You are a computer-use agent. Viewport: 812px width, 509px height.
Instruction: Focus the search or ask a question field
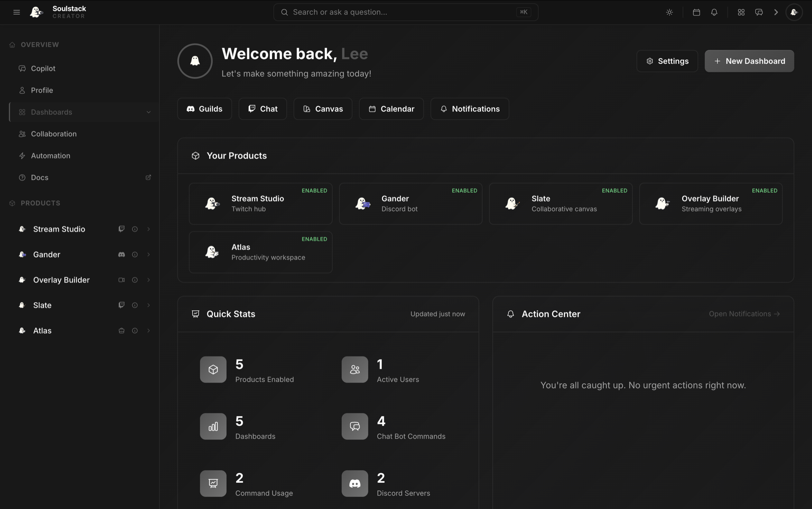406,12
